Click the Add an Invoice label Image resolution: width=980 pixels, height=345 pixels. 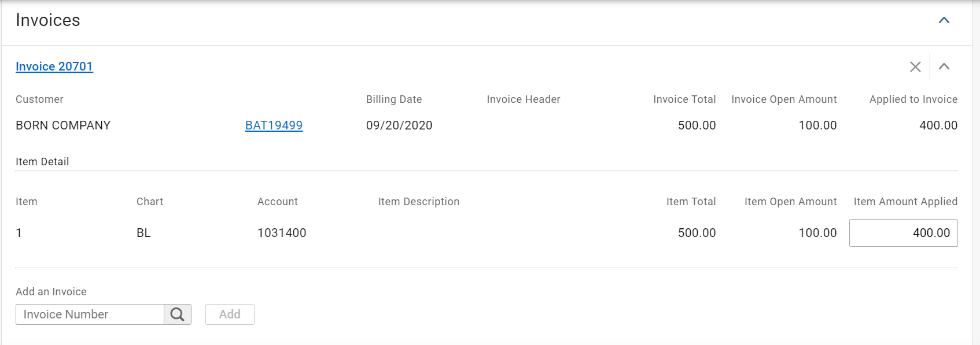(51, 292)
